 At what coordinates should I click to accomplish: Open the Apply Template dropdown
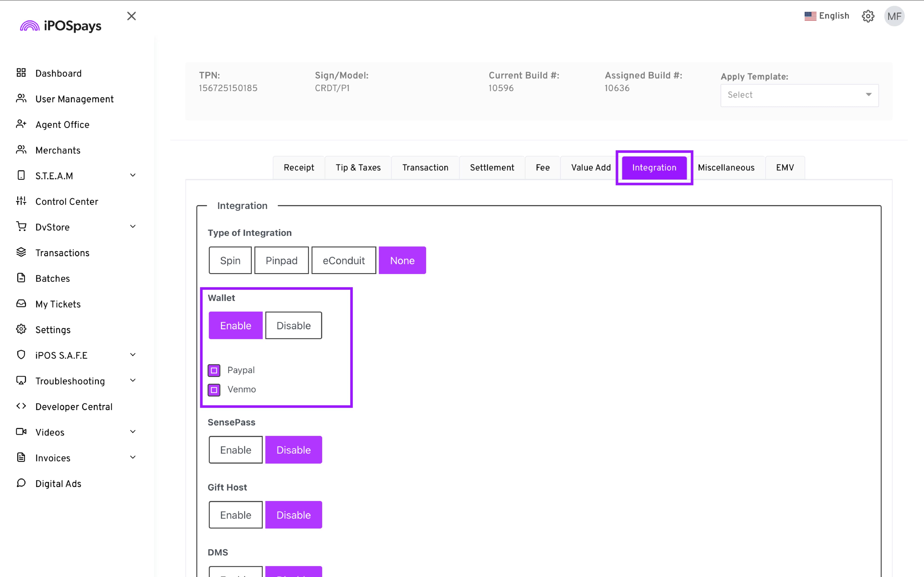tap(799, 95)
